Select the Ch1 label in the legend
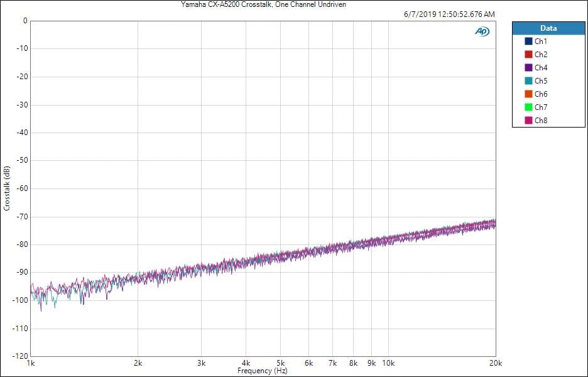Image resolution: width=588 pixels, height=377 pixels. click(541, 41)
